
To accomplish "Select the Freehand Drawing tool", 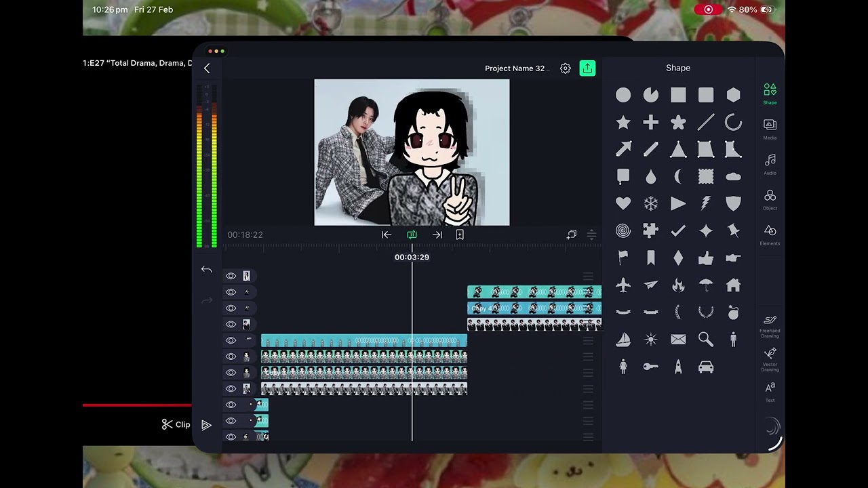I will 770,325.
